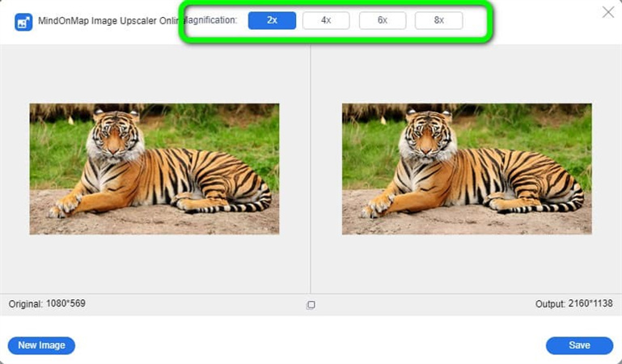Click the Original: 1080*569 size text

click(x=47, y=303)
